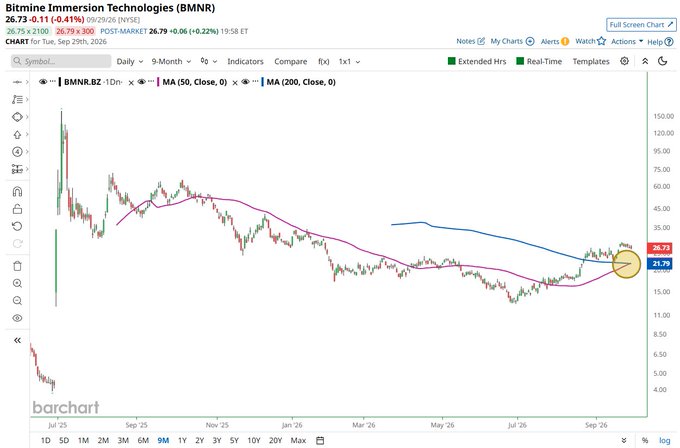Toggle the drawing lock icon
The width and height of the screenshot is (680, 448).
point(17,209)
